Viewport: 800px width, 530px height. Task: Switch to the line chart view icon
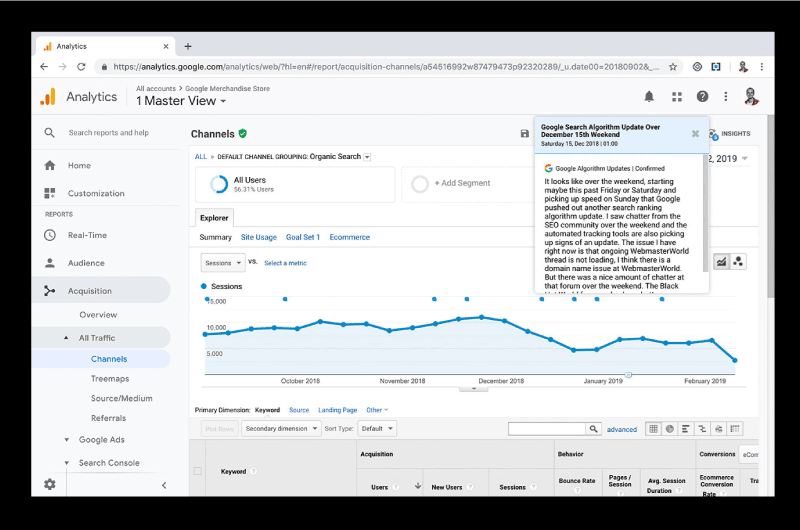pyautogui.click(x=721, y=262)
